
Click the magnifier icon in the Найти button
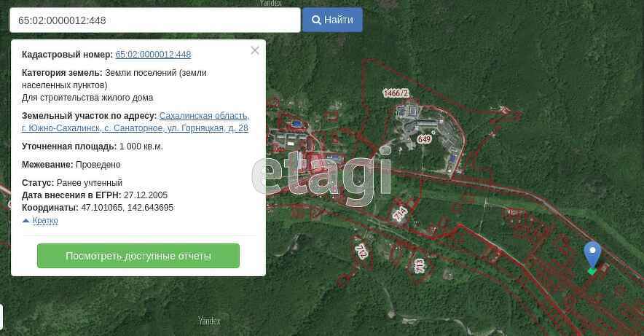(316, 20)
